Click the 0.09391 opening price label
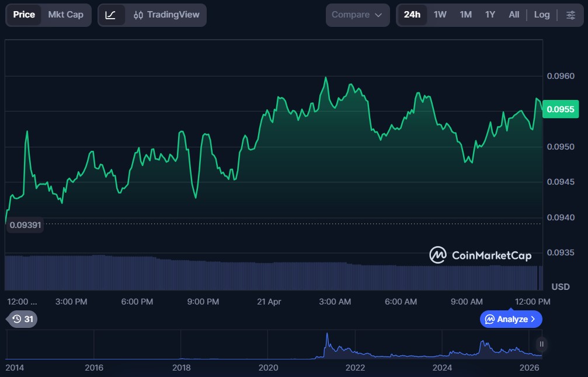The image size is (588, 377). [x=25, y=225]
